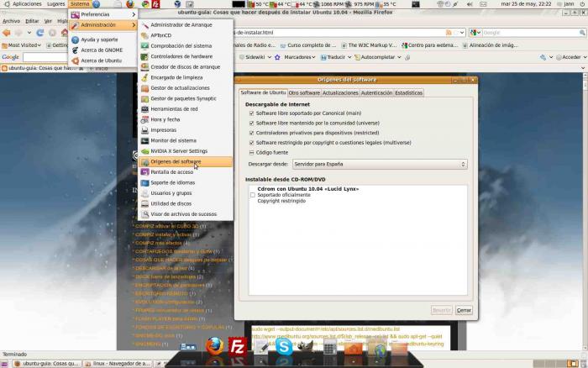Toggle Software libre mantenido por la comunidad (universe)

[252, 123]
